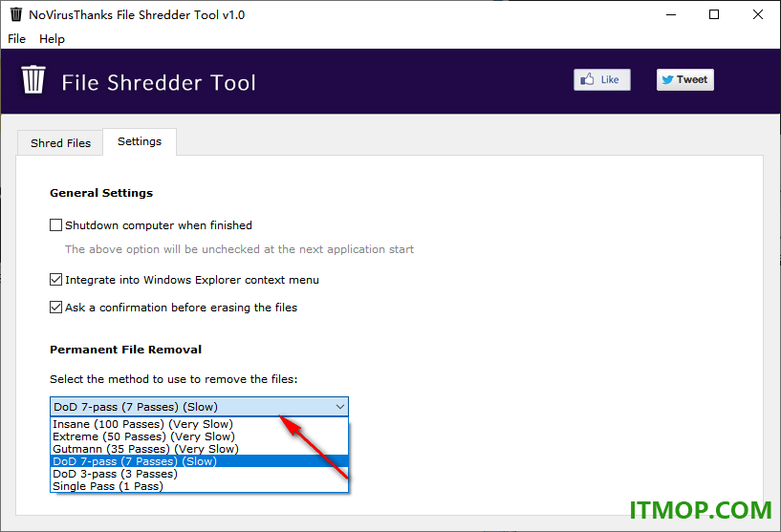Click the 'General Settings' heading
The image size is (781, 532).
pyautogui.click(x=101, y=193)
